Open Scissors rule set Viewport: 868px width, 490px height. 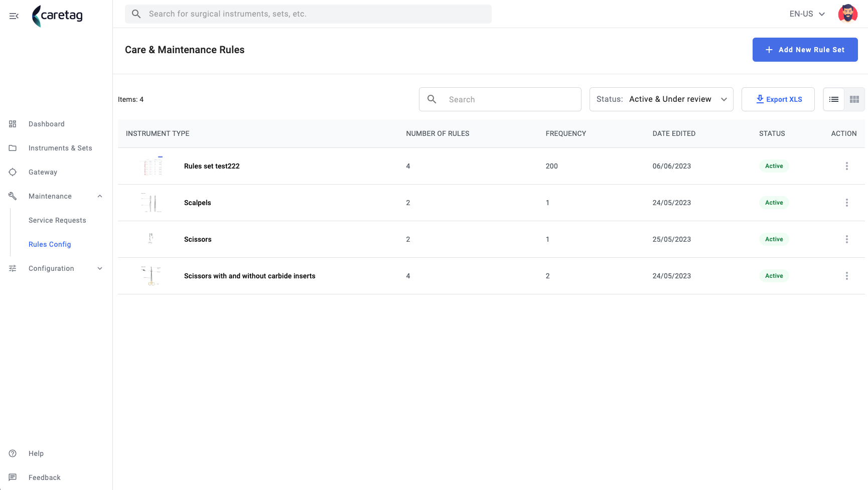click(198, 239)
